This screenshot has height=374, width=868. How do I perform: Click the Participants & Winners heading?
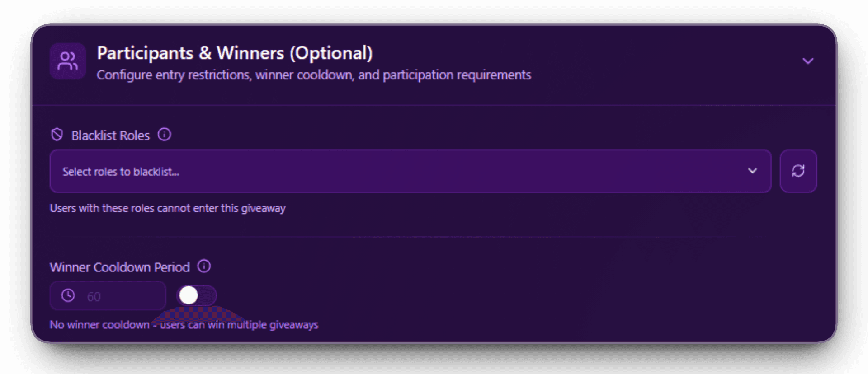click(x=235, y=53)
